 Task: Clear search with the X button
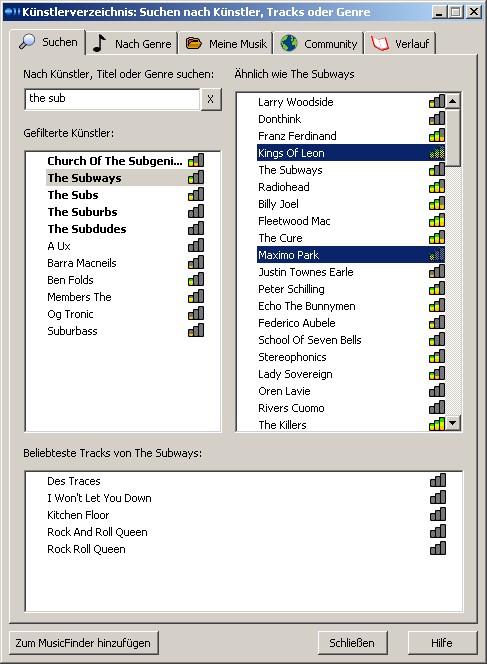210,100
